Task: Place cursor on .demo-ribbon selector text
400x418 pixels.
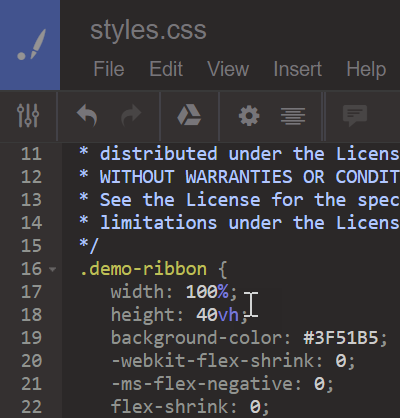Action: (x=143, y=269)
